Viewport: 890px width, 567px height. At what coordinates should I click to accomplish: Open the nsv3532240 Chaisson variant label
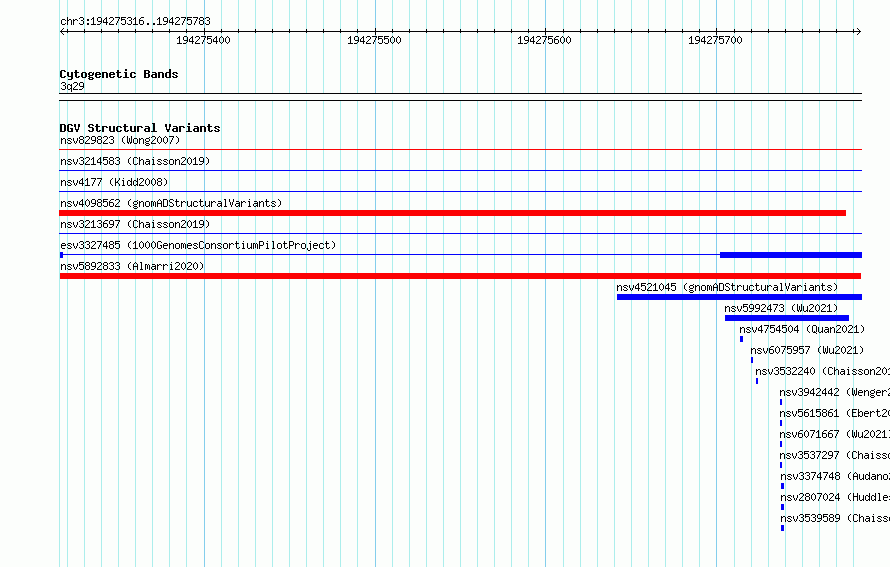(822, 371)
